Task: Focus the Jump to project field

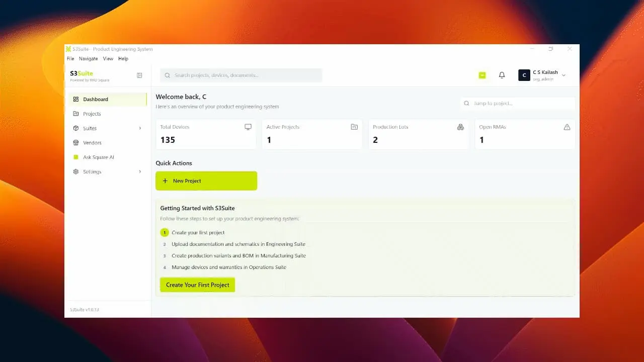Action: [x=518, y=103]
